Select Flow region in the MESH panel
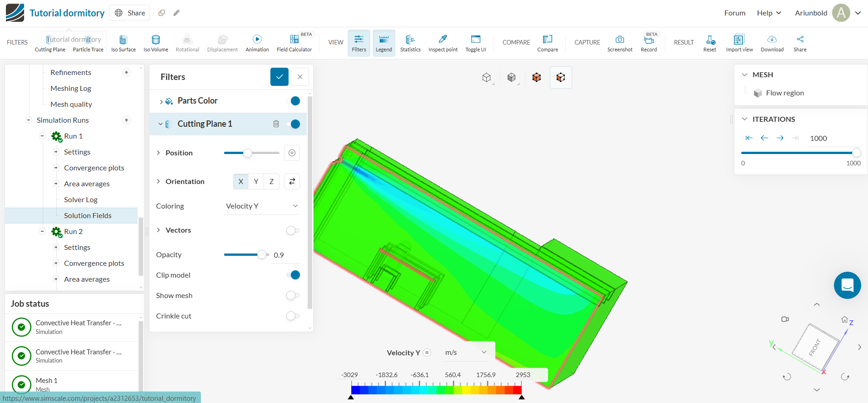Viewport: 868px width, 403px height. (785, 93)
